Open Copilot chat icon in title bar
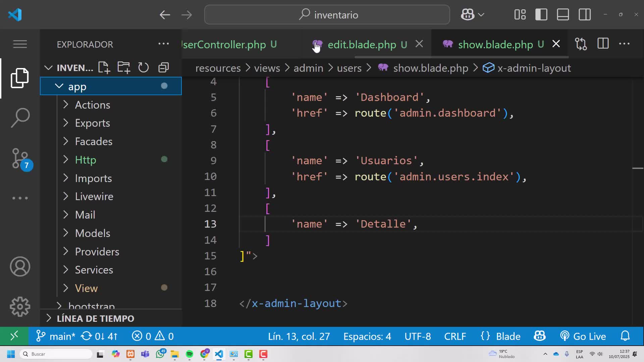This screenshot has width=644, height=362. coord(467,15)
